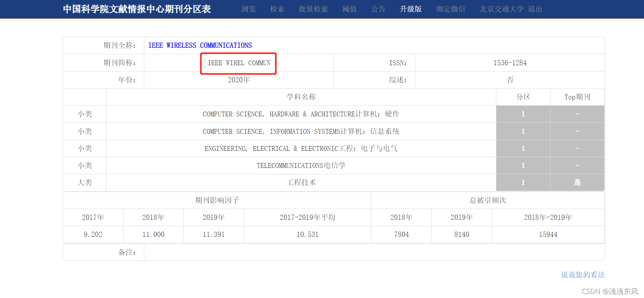Image resolution: width=644 pixels, height=298 pixels.
Task: Click the 备注 label
Action: (x=127, y=252)
